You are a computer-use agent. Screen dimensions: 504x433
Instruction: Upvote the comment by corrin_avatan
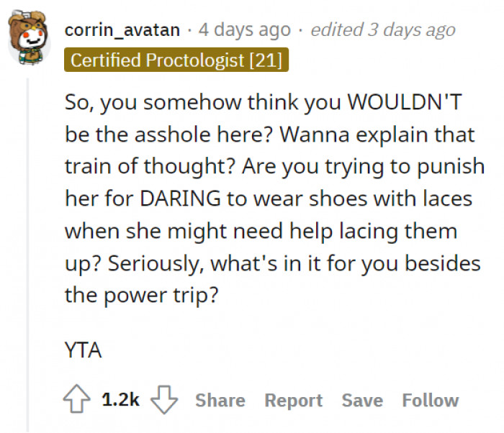click(x=78, y=400)
